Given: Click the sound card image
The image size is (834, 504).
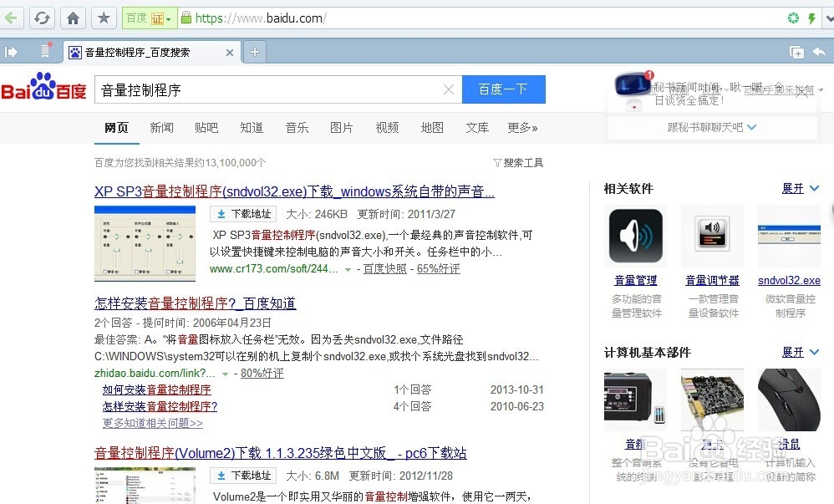Looking at the screenshot, I should coord(712,400).
